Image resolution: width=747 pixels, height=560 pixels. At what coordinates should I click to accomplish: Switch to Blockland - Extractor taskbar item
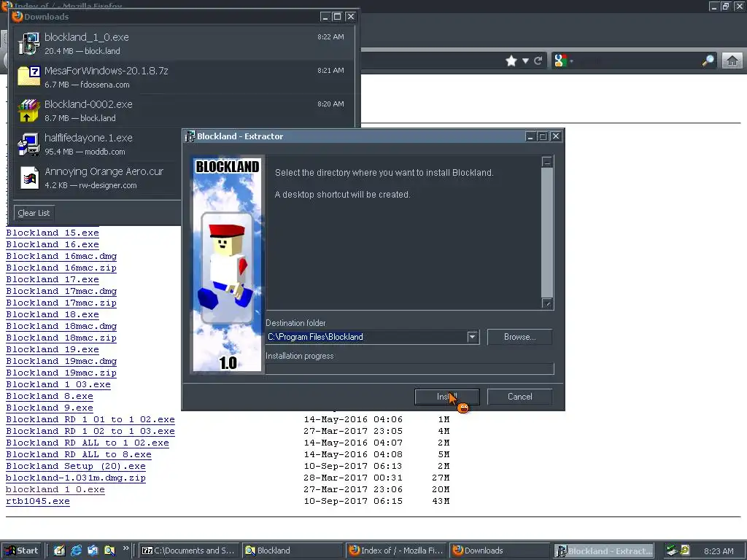(603, 551)
